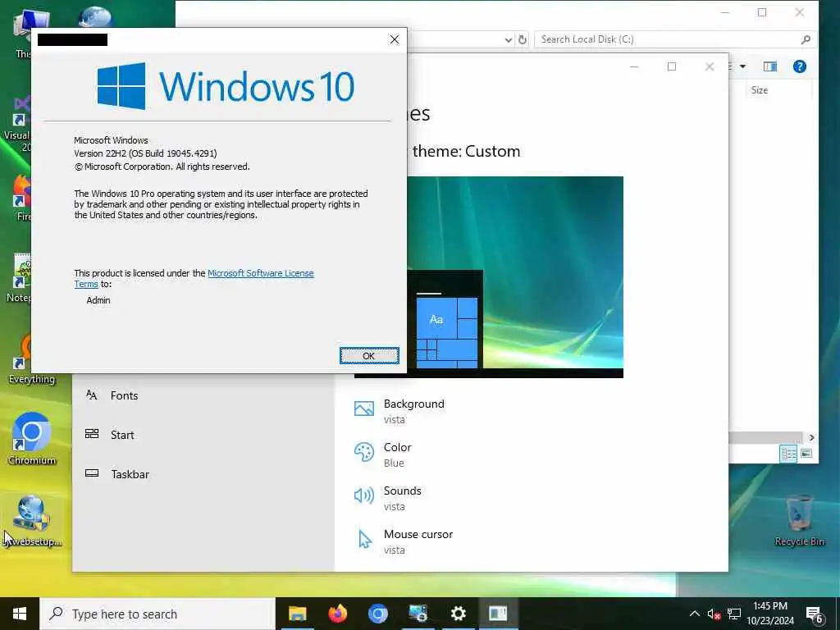840x630 pixels.
Task: Click the Color palette icon
Action: (363, 453)
